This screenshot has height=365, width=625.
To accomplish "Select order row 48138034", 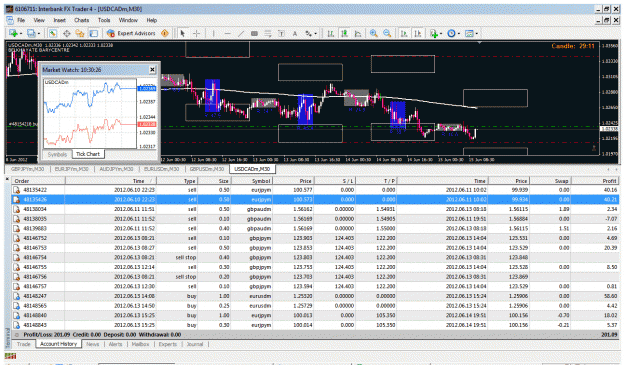I will click(315, 209).
